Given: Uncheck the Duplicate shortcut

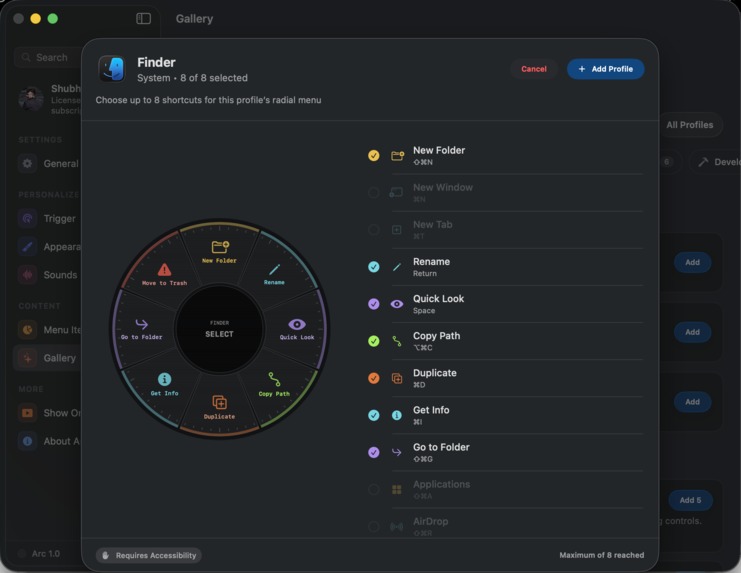Looking at the screenshot, I should [373, 378].
